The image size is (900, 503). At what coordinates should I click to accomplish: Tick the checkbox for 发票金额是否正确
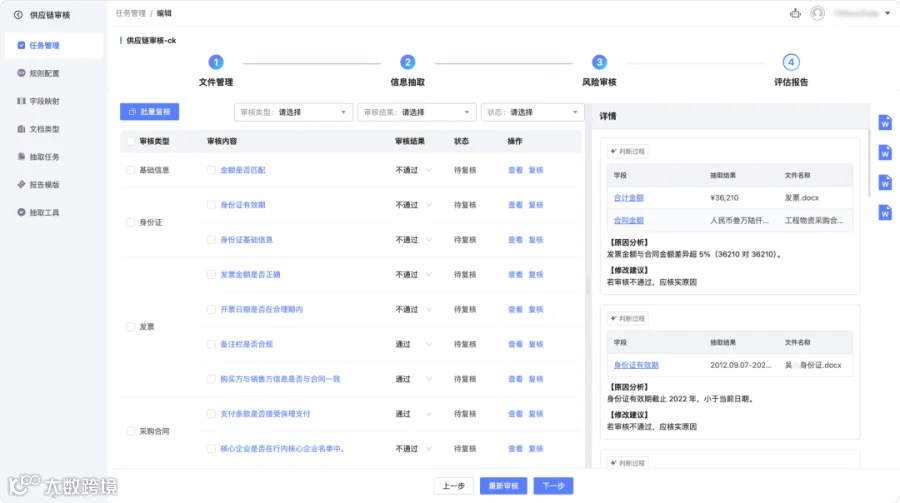[211, 274]
